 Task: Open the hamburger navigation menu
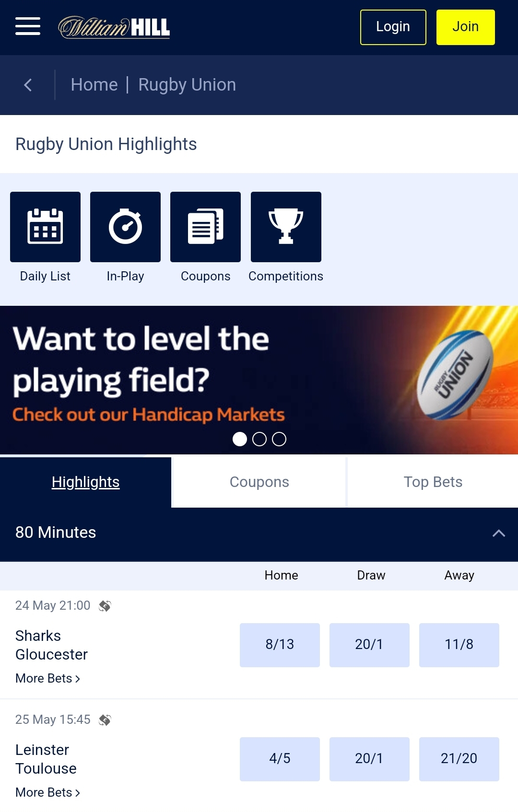(27, 27)
